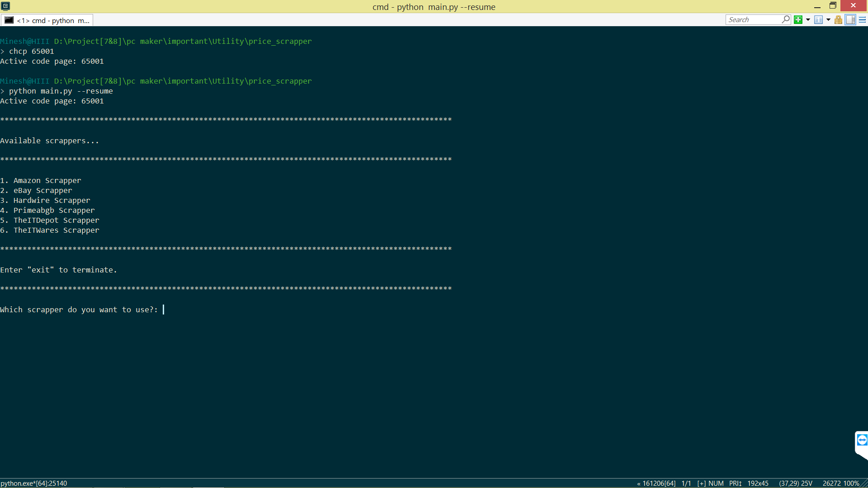
Task: Click the 'Which scrapper do you want to use?:' prompt
Action: click(x=79, y=310)
